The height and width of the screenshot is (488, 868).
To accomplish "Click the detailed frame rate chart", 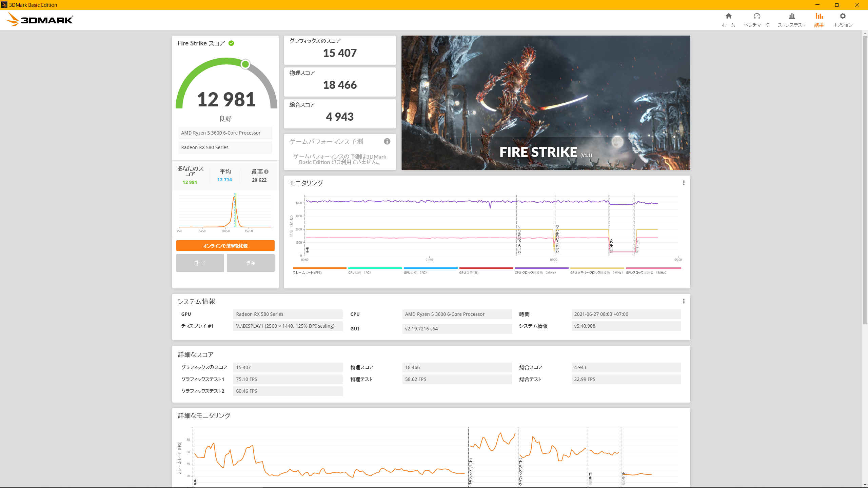I will point(435,457).
